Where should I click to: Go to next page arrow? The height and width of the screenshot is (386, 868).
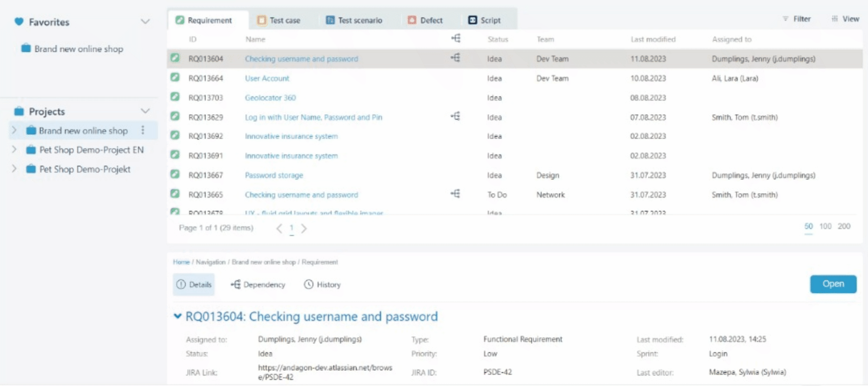pos(304,228)
